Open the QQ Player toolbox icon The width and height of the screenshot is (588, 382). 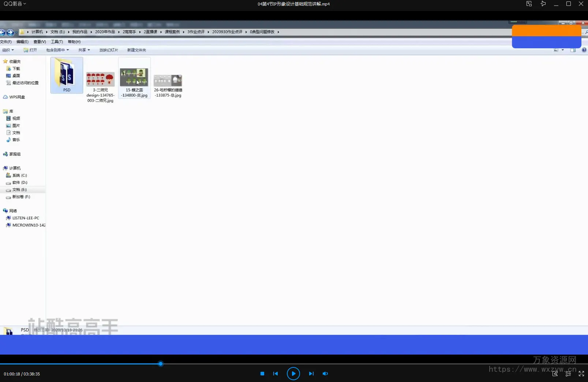[x=555, y=374]
